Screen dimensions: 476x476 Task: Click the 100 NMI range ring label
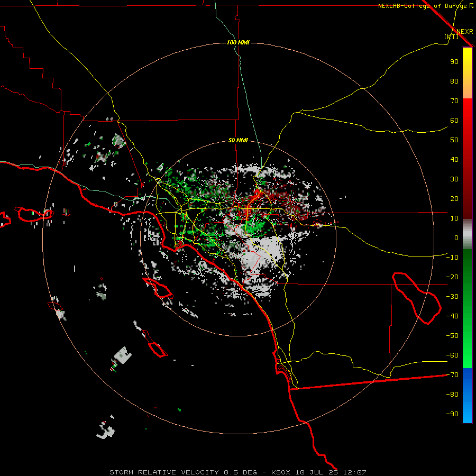(238, 42)
